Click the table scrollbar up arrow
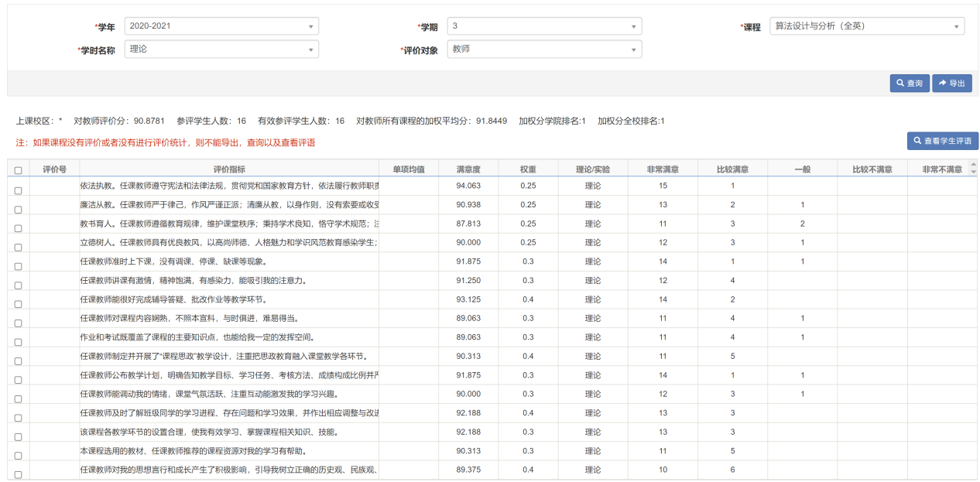980x482 pixels. pyautogui.click(x=973, y=164)
